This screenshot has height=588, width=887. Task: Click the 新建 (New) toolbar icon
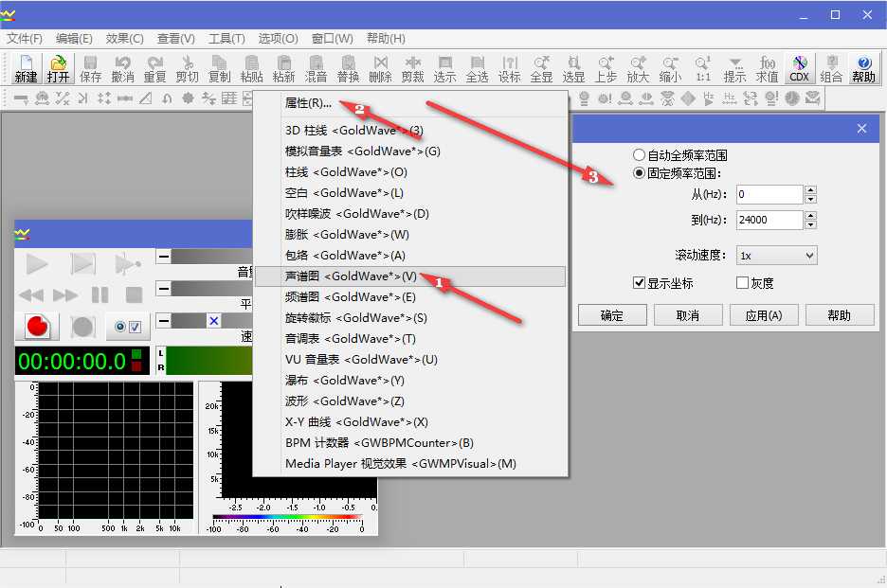(x=26, y=68)
